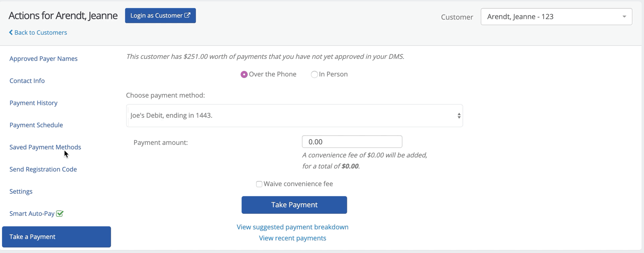Click into the Payment amount field

(352, 142)
